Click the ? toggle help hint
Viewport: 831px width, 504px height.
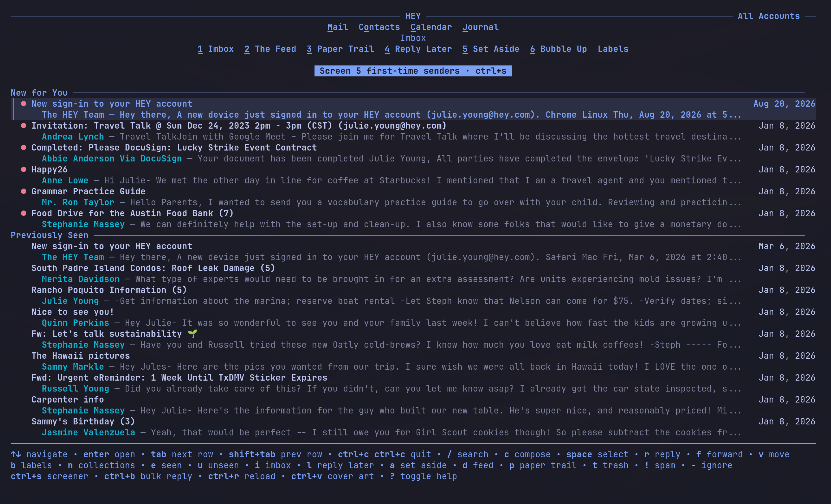click(x=423, y=476)
